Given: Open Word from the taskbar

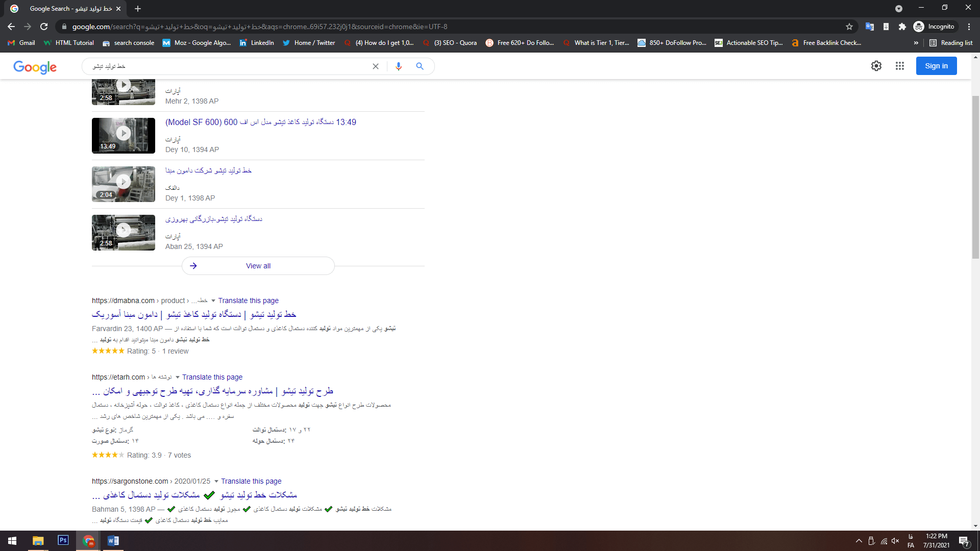Looking at the screenshot, I should (x=113, y=541).
